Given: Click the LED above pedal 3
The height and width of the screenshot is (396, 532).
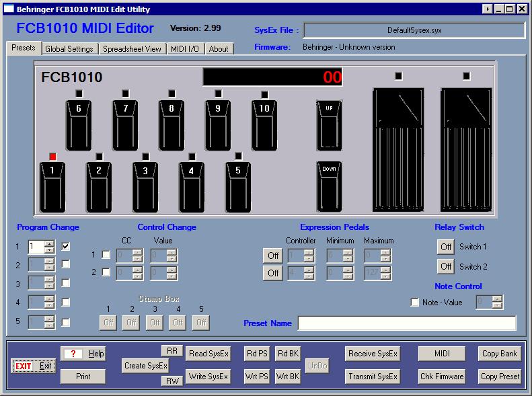Looking at the screenshot, I should coord(145,157).
